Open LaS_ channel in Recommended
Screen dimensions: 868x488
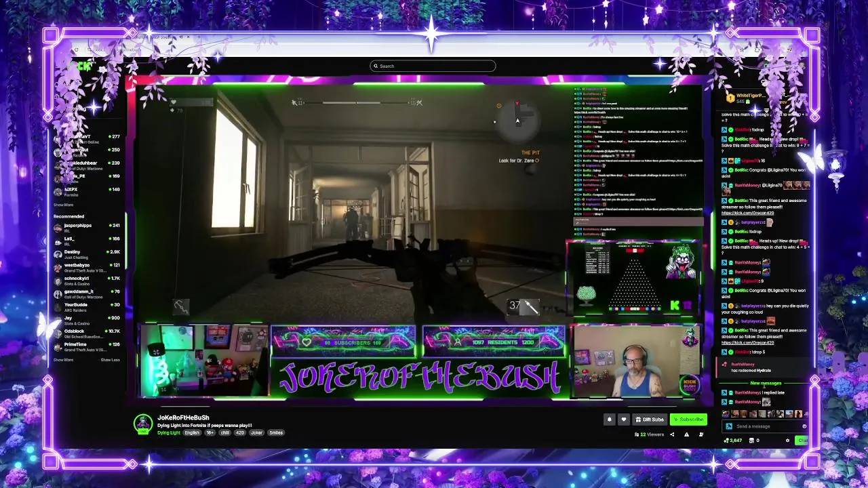(x=87, y=241)
